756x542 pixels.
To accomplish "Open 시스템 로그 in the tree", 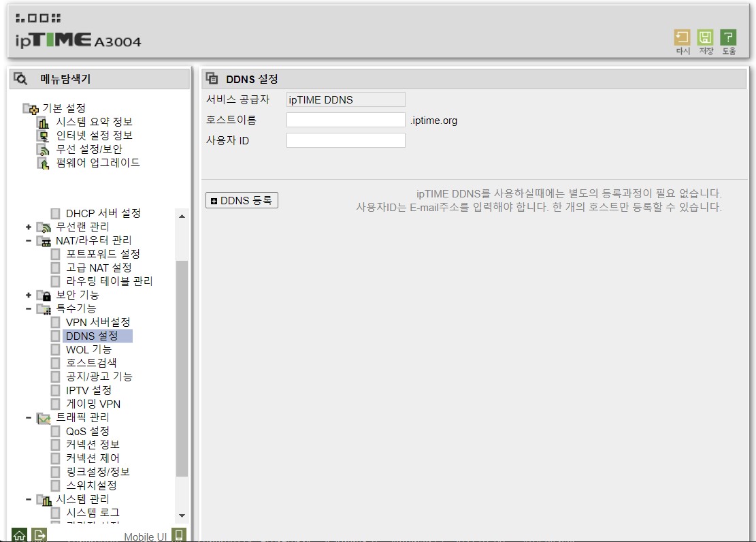I will (x=93, y=513).
